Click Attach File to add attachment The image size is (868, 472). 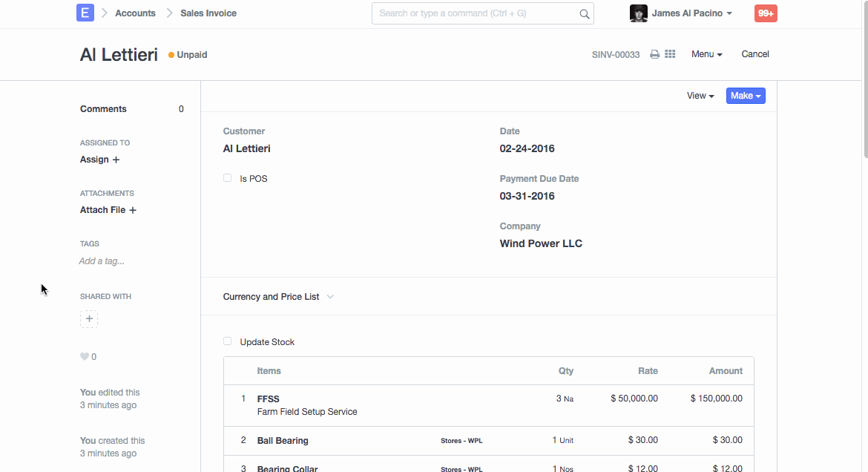coord(108,210)
